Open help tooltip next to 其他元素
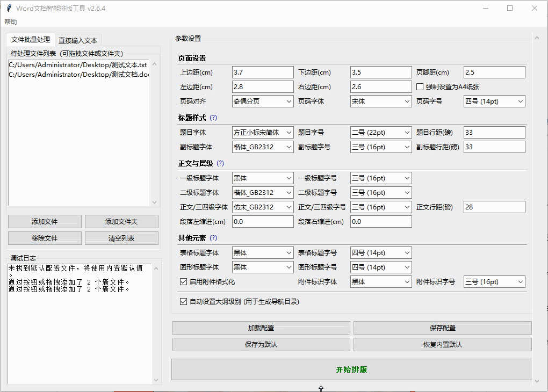This screenshot has height=392, width=548. coord(213,238)
